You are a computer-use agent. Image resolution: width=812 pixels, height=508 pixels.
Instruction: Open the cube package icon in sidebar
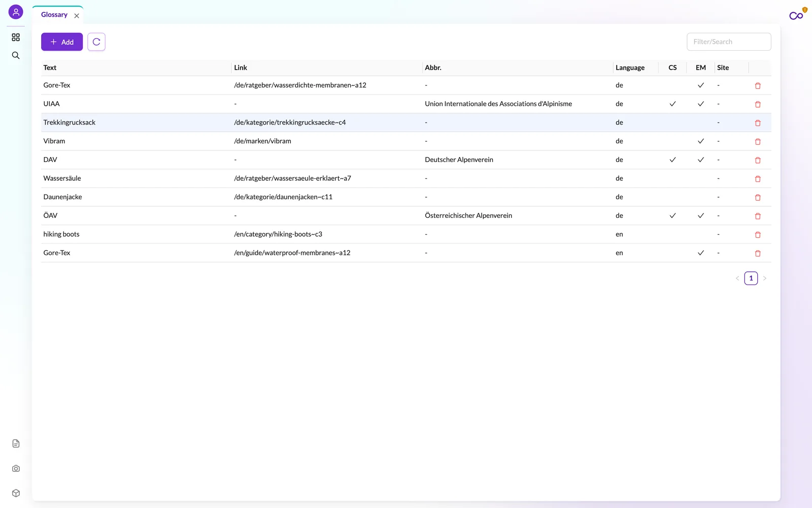16,493
